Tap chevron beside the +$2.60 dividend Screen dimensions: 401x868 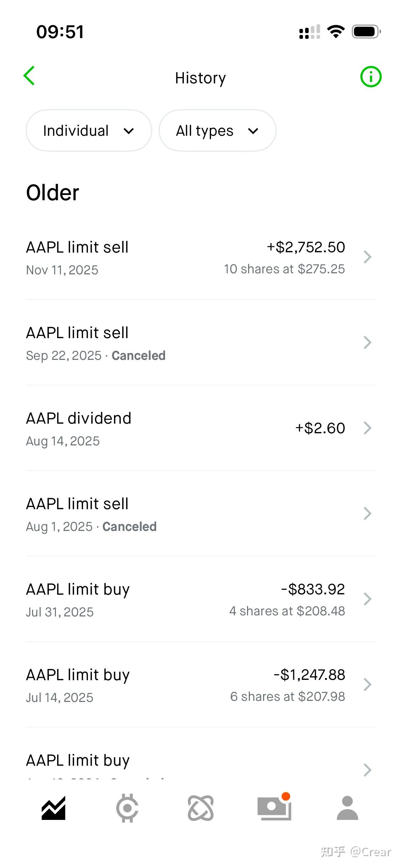367,428
